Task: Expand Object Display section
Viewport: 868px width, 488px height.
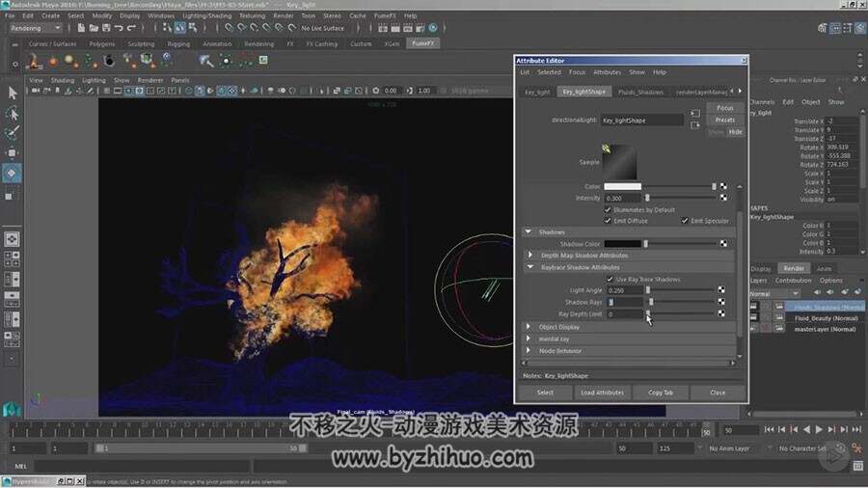Action: 529,326
